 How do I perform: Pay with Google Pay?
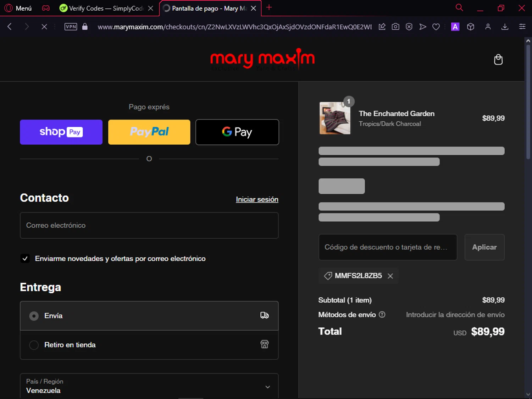(x=237, y=132)
